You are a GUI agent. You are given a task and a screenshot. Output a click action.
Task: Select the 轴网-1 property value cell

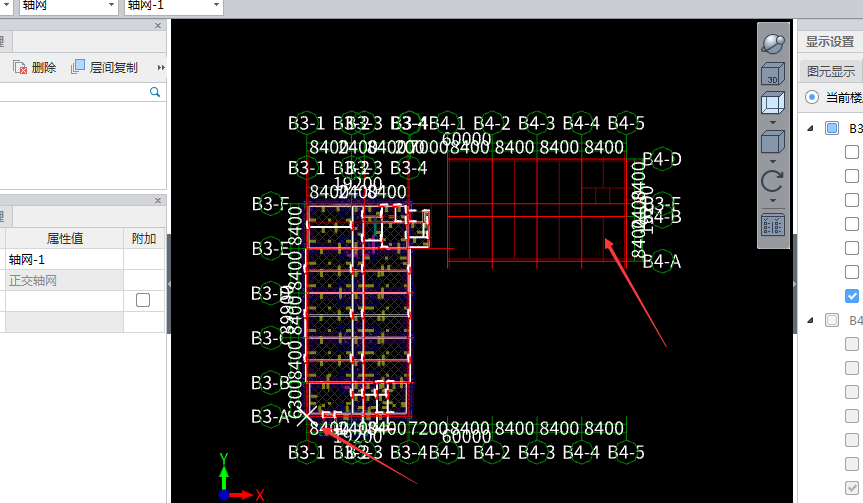pyautogui.click(x=64, y=259)
